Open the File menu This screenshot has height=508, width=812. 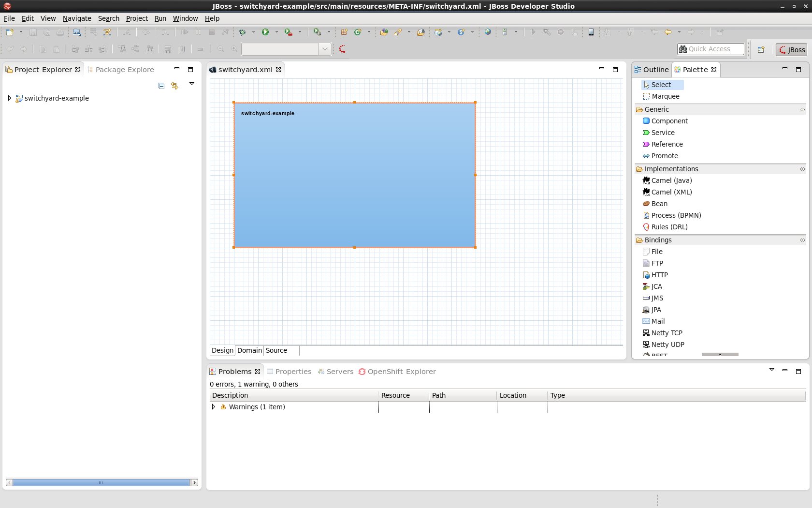(x=9, y=18)
